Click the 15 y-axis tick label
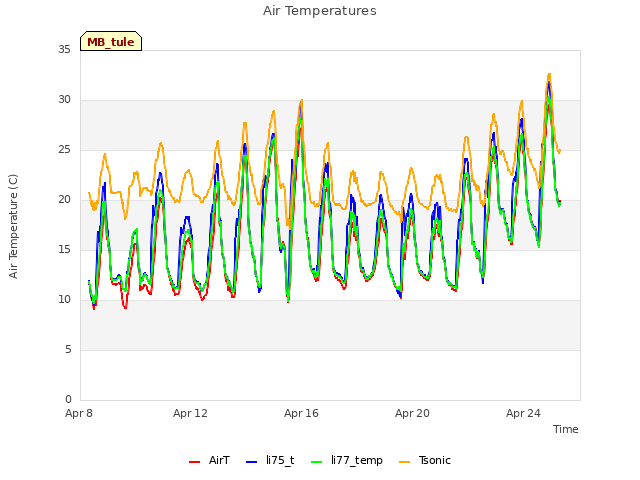 pyautogui.click(x=64, y=249)
